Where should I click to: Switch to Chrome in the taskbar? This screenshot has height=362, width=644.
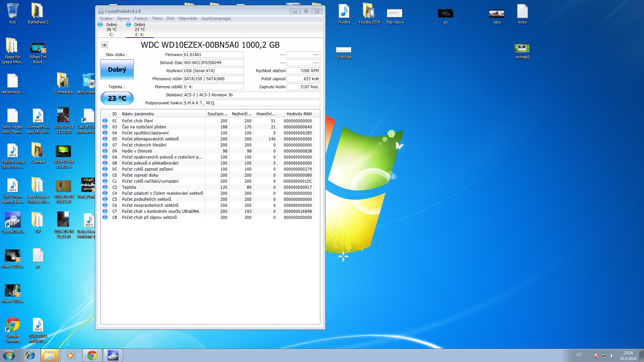point(92,355)
